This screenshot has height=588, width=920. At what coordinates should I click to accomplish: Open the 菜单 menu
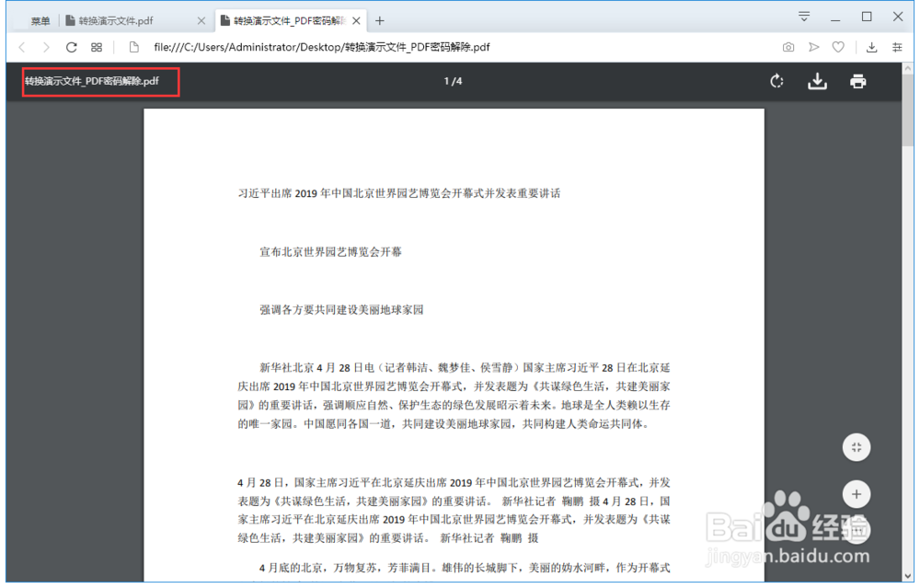point(39,18)
